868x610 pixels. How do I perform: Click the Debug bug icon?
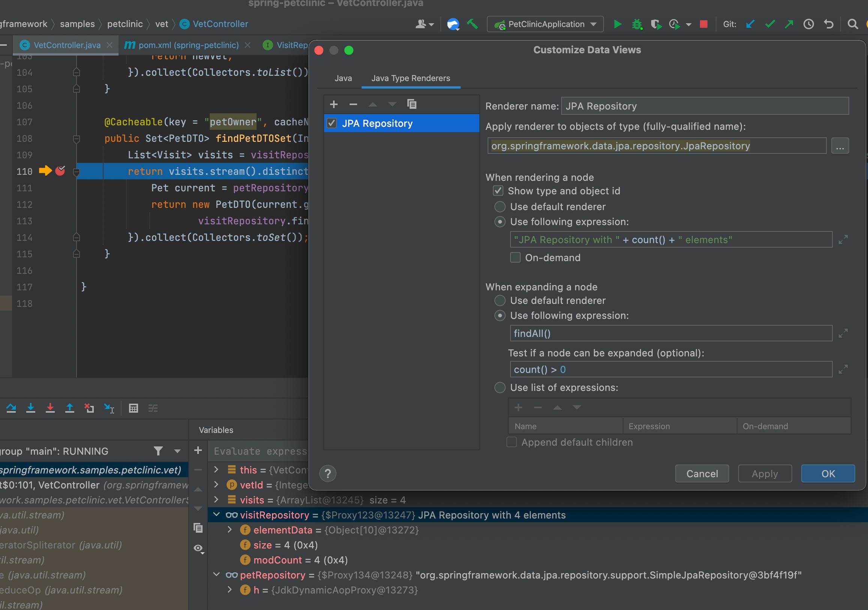637,24
